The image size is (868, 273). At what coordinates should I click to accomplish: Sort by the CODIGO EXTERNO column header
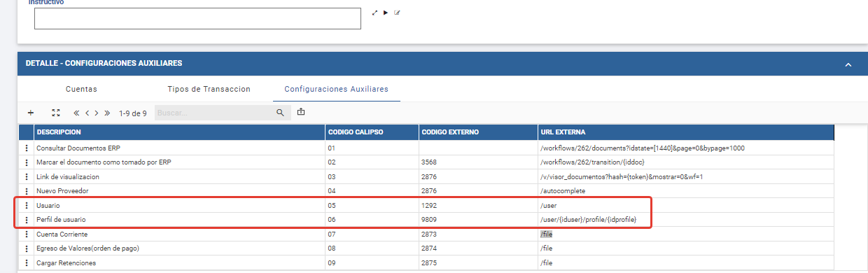(477, 132)
